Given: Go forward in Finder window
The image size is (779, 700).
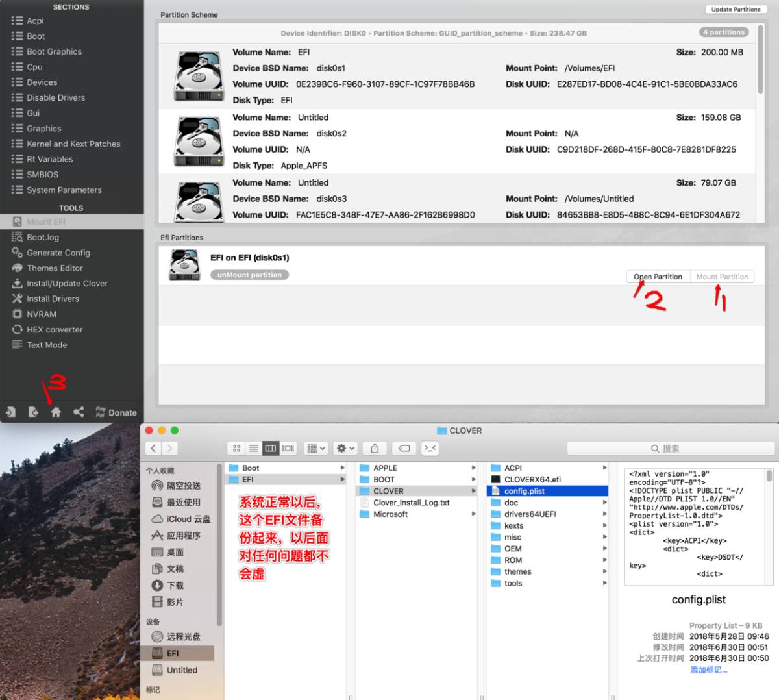Looking at the screenshot, I should (x=169, y=448).
